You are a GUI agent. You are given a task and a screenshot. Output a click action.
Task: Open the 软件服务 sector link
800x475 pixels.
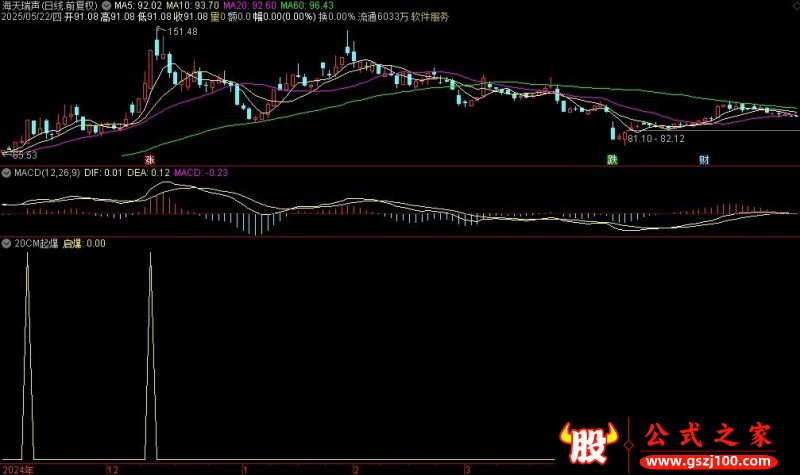click(429, 17)
